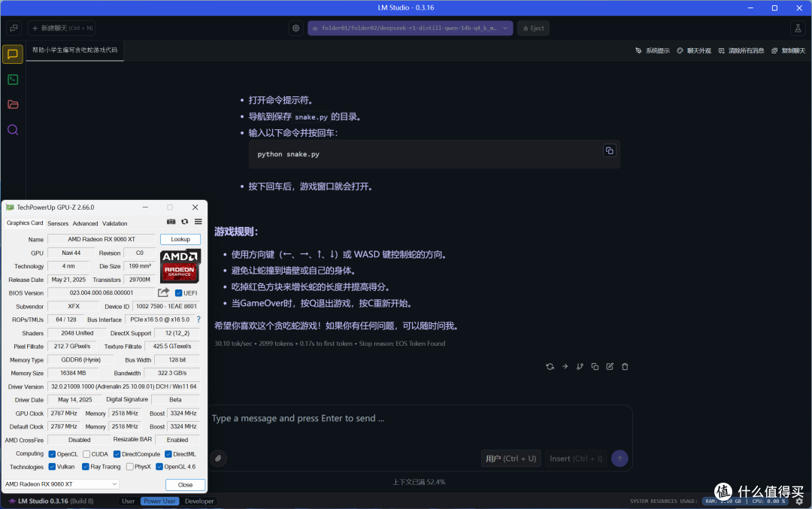The image size is (812, 509).
Task: Regenerate the assistant message
Action: pos(550,367)
